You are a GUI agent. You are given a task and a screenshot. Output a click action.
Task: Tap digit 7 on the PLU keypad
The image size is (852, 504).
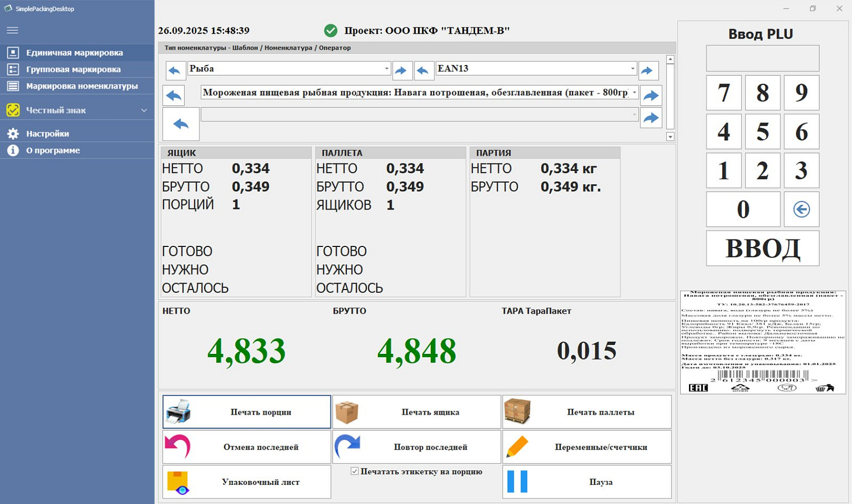click(724, 93)
